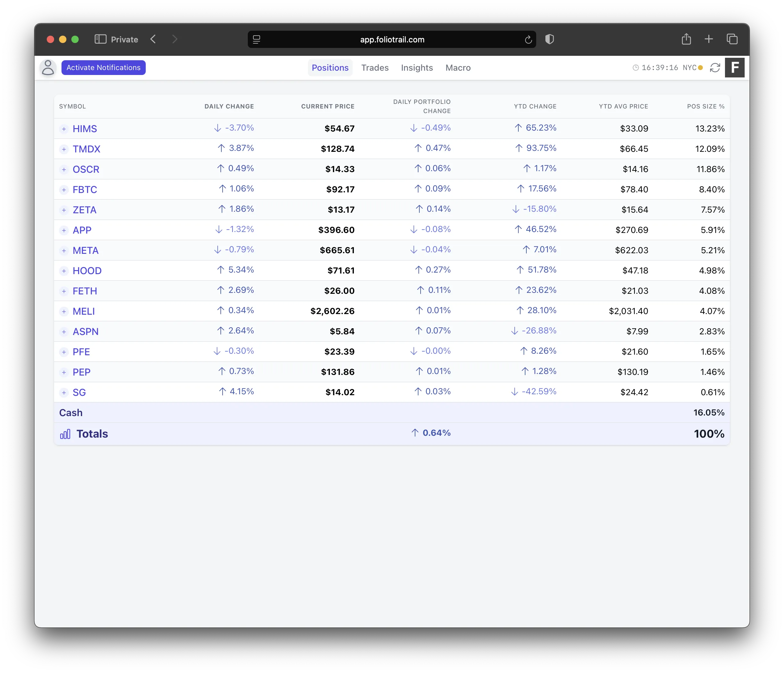Screen dimensions: 784x673
Task: Sort by the YTD Change column header
Action: 535,107
